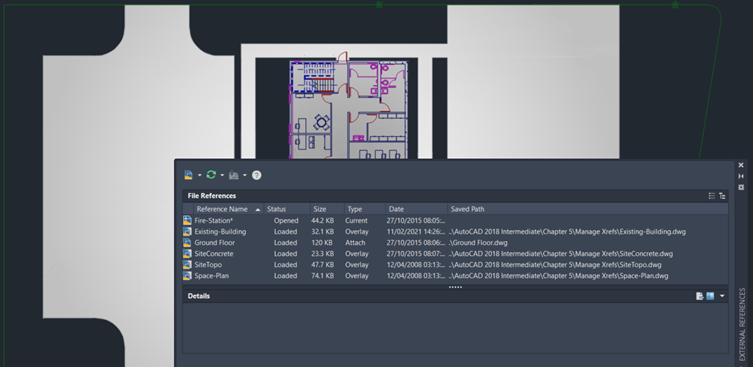
Task: Open the palette Properties menu icon
Action: (741, 187)
